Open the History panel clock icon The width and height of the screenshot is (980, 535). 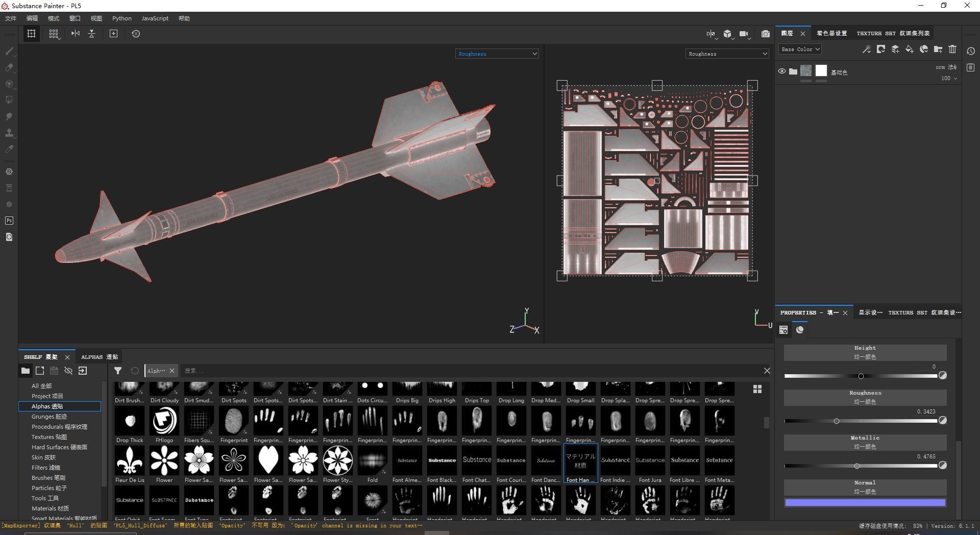[971, 51]
